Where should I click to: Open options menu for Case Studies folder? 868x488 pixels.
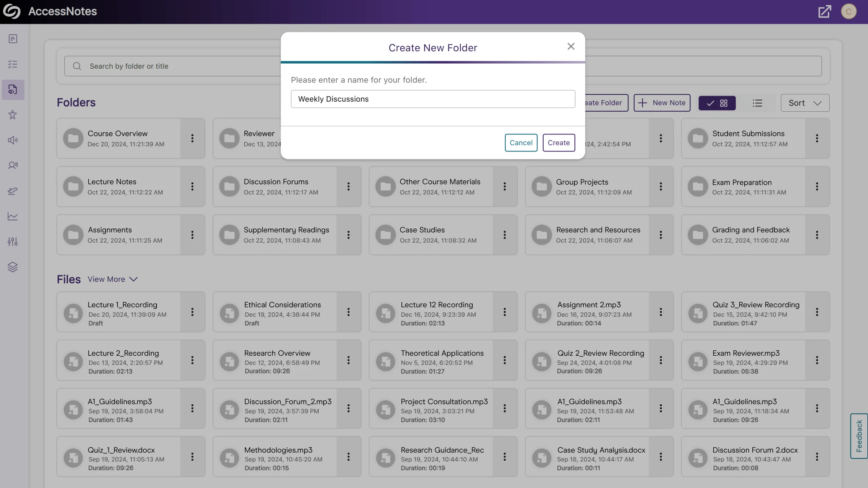505,235
